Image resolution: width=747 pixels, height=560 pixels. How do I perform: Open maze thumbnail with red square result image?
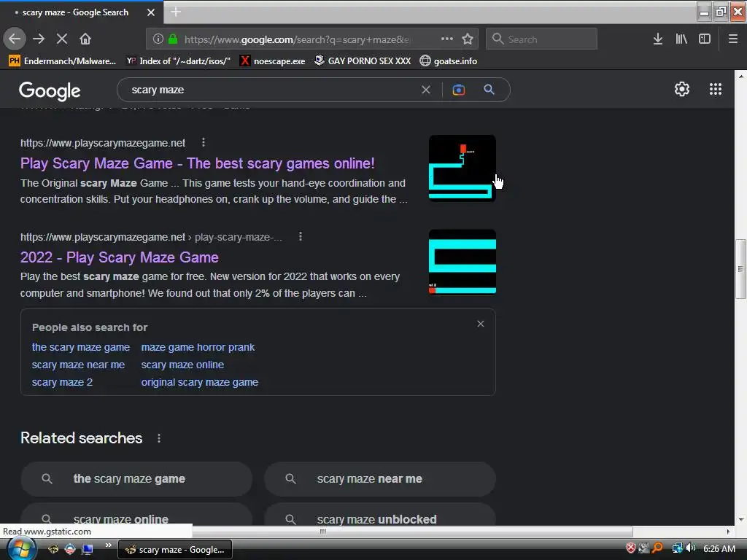pos(462,168)
